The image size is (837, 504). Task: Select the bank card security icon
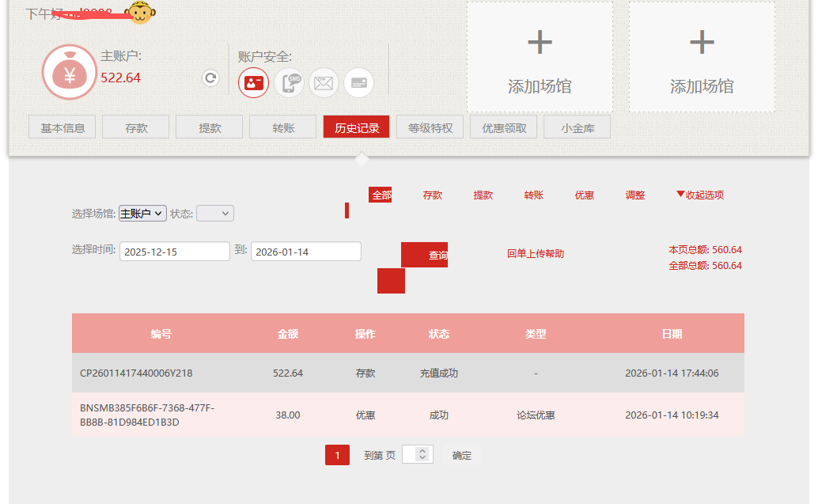pos(358,82)
